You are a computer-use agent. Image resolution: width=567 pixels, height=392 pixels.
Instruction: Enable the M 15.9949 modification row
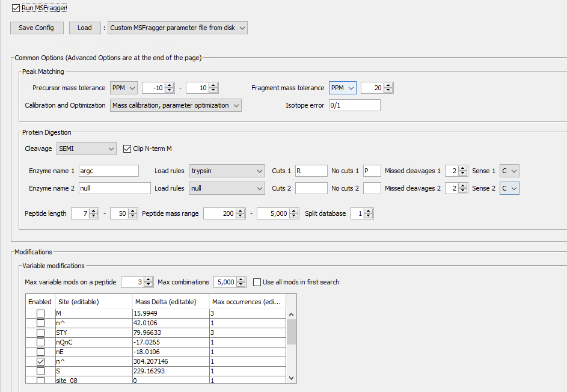[40, 313]
